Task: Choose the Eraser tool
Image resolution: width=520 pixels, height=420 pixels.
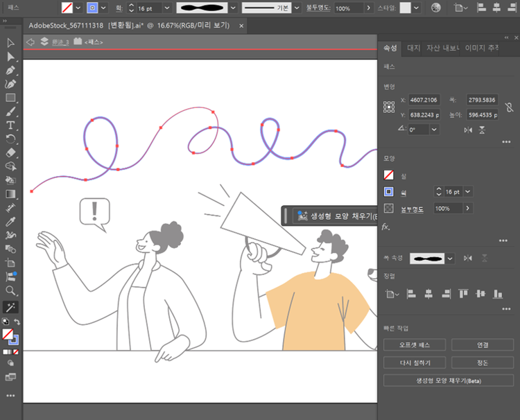Action: (x=10, y=152)
